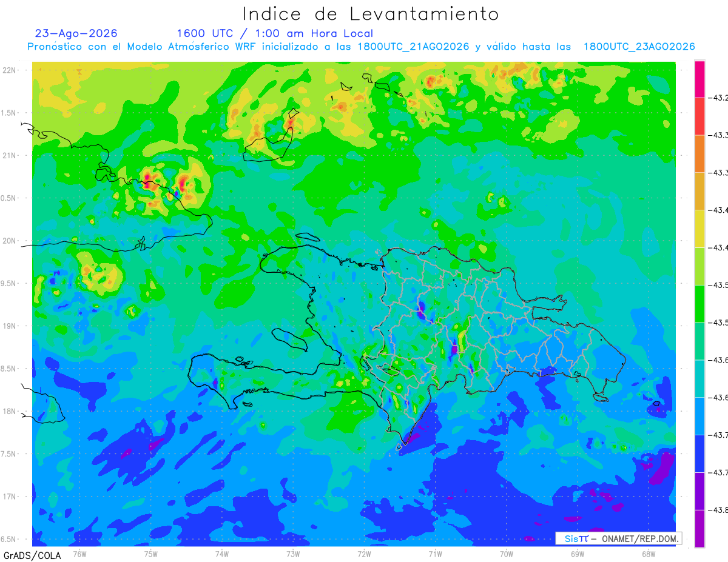Click the -43.8 legend value
Image resolution: width=728 pixels, height=562 pixels.
(719, 510)
